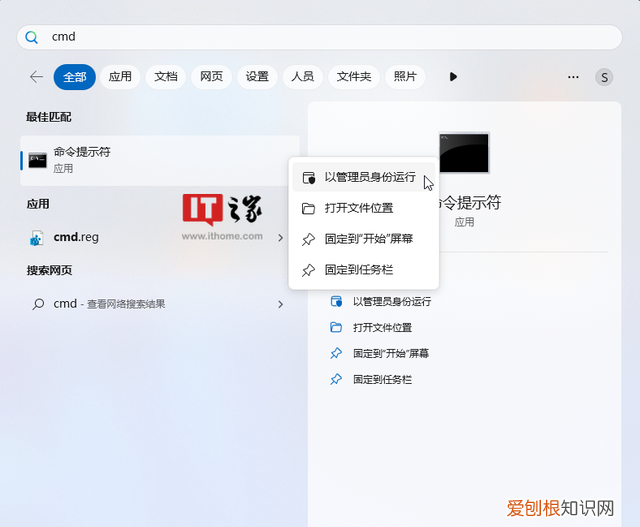
Task: Open the three-dot more options menu
Action: point(573,77)
